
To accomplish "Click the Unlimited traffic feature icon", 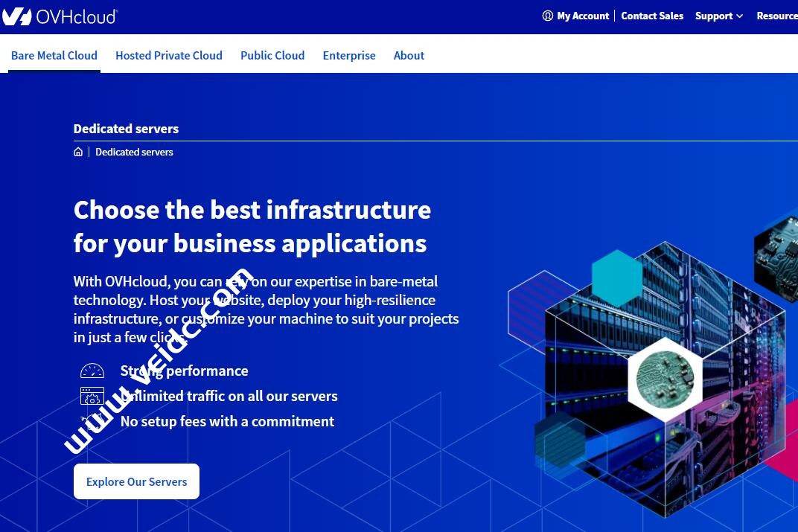I will pos(92,396).
